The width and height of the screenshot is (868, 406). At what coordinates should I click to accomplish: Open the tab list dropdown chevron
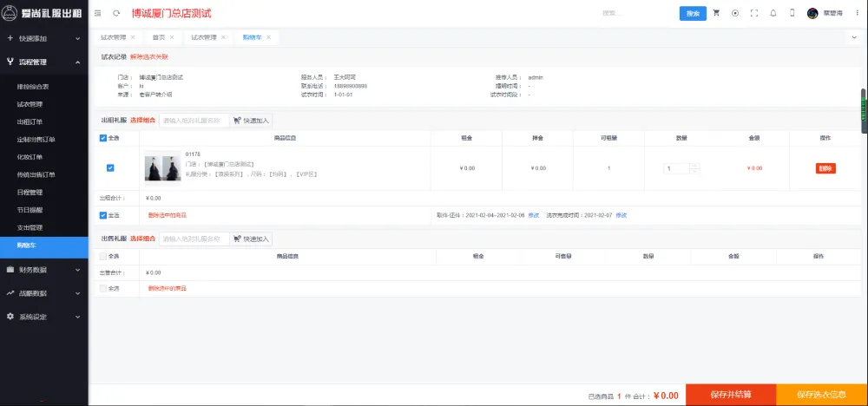tap(853, 37)
